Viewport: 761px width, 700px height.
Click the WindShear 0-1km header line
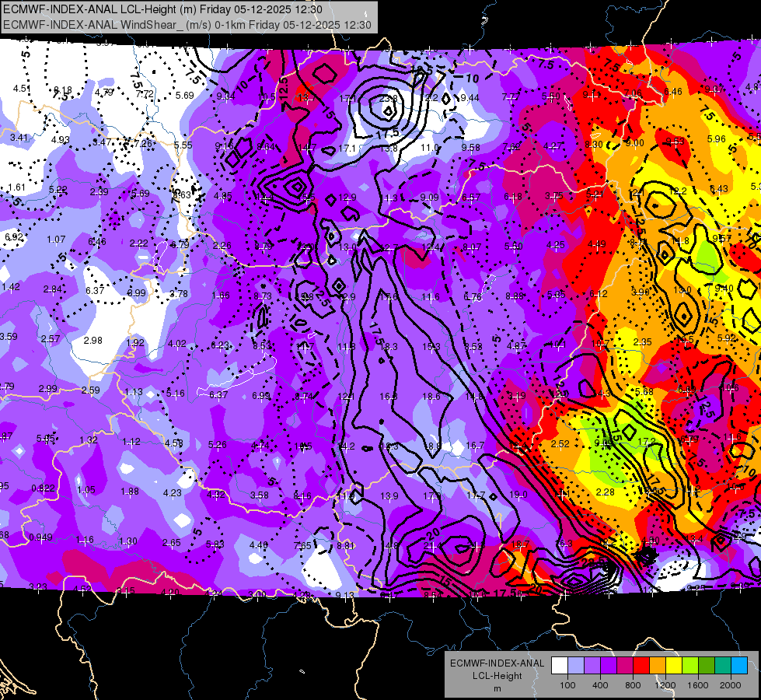187,25
